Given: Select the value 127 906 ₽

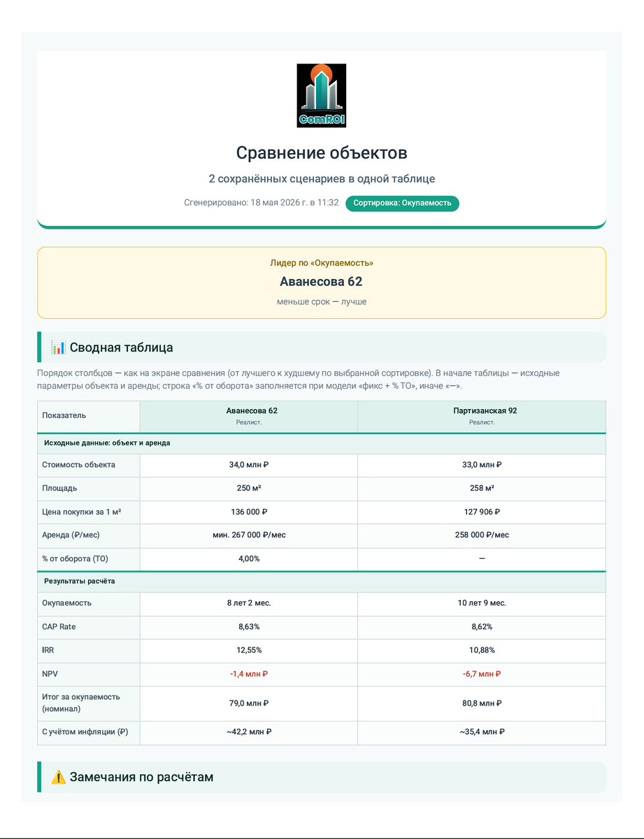Looking at the screenshot, I should 482,512.
